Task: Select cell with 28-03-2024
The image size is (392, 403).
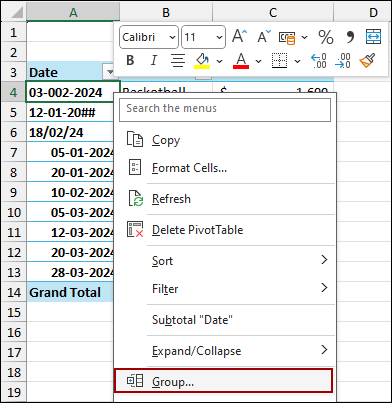Action: click(x=70, y=272)
